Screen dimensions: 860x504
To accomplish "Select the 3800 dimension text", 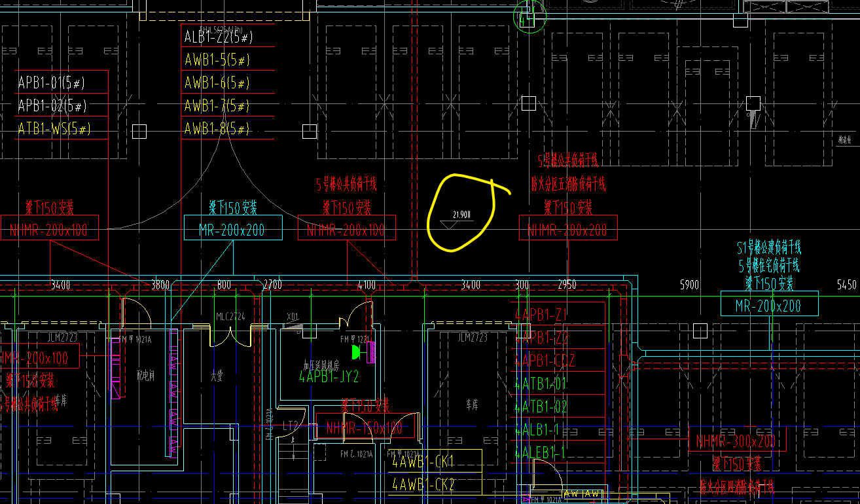I will click(x=160, y=285).
